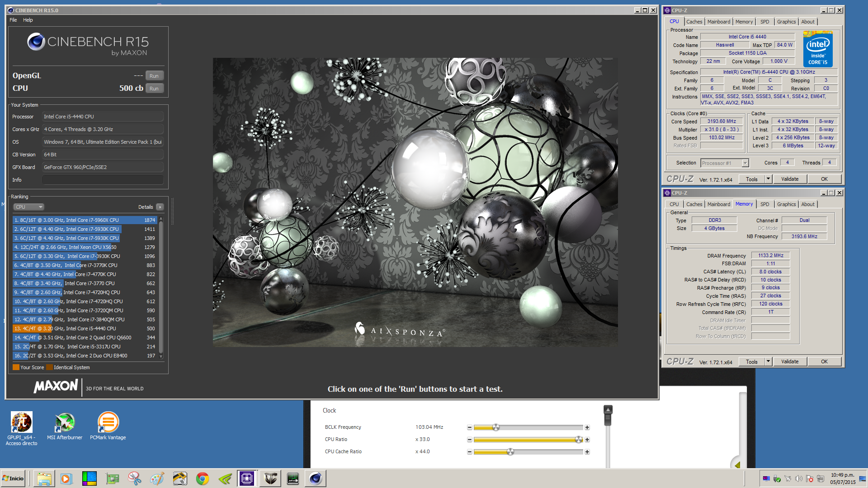Increase CPU Ratio with plus button
868x488 pixels.
coord(587,440)
